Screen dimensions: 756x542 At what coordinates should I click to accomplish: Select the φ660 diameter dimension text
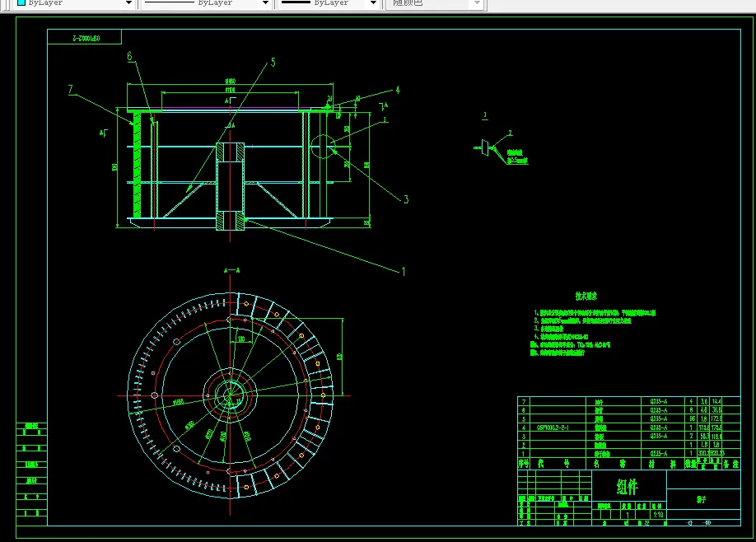coord(179,401)
